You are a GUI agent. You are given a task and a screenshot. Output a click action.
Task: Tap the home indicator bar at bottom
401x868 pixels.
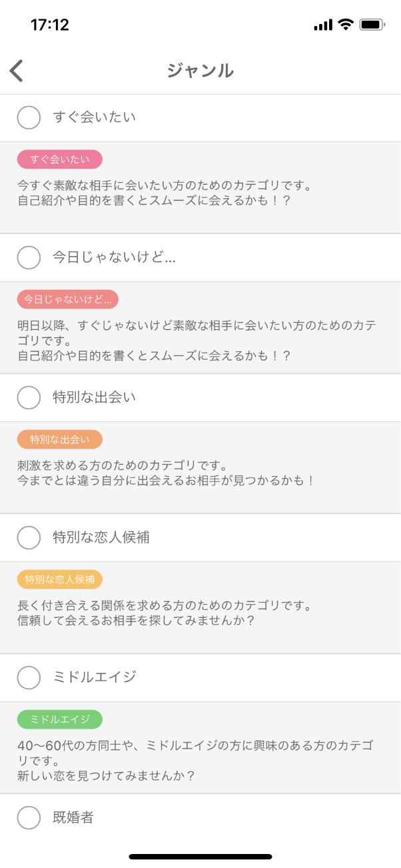[x=200, y=857]
